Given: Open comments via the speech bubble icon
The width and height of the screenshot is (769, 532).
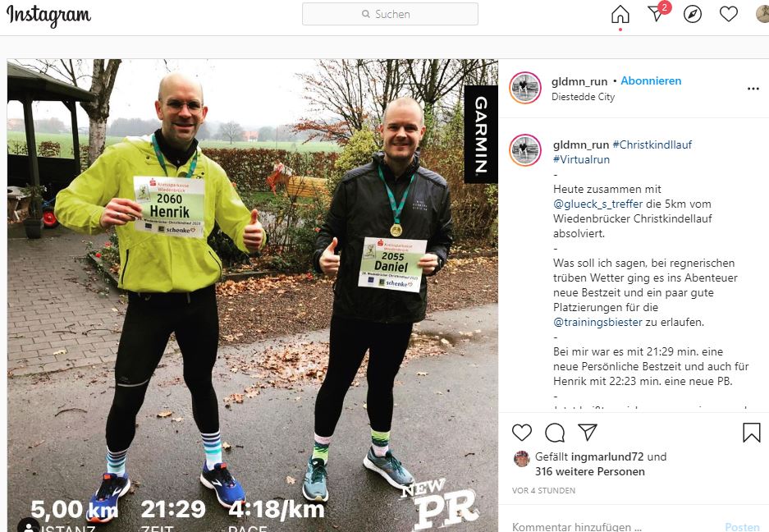Looking at the screenshot, I should click(x=555, y=433).
